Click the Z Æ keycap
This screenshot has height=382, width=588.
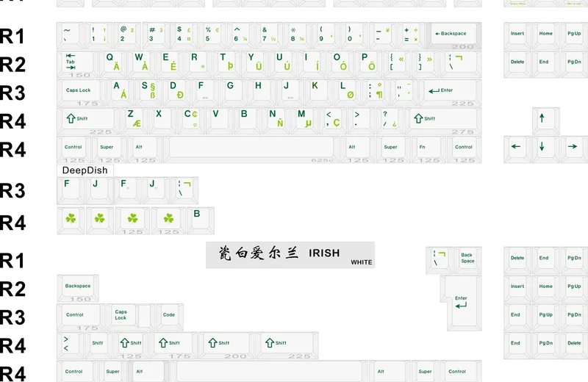click(x=135, y=121)
